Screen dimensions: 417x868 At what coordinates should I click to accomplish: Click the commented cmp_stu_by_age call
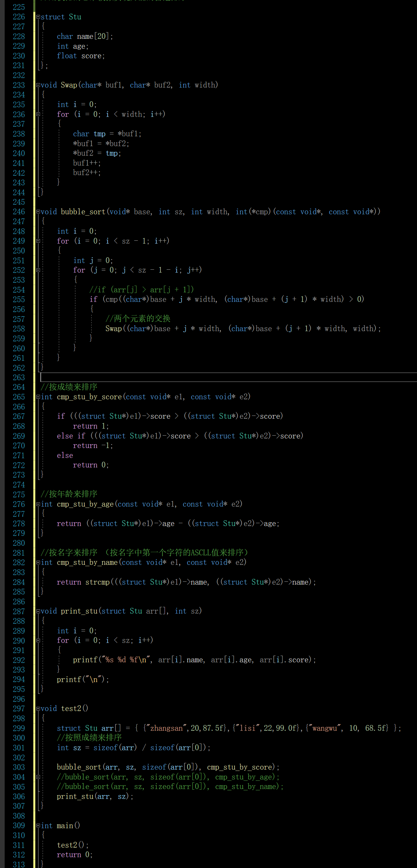click(x=168, y=777)
